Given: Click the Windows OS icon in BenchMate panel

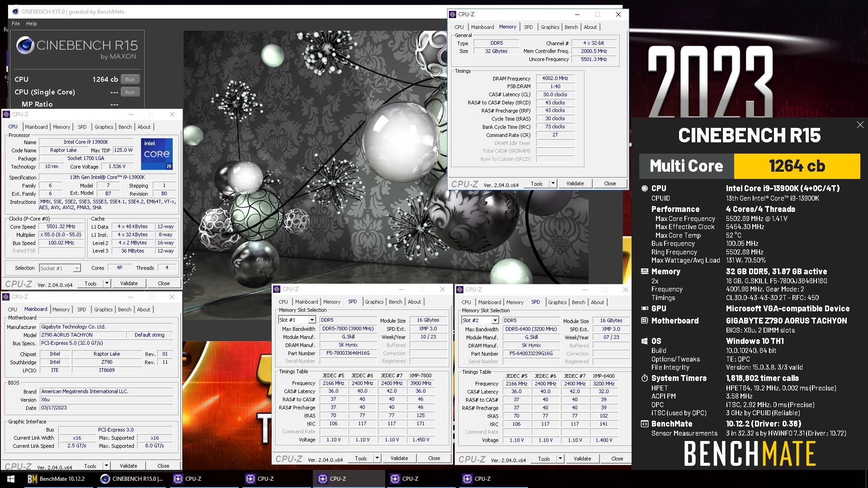Looking at the screenshot, I should click(645, 341).
